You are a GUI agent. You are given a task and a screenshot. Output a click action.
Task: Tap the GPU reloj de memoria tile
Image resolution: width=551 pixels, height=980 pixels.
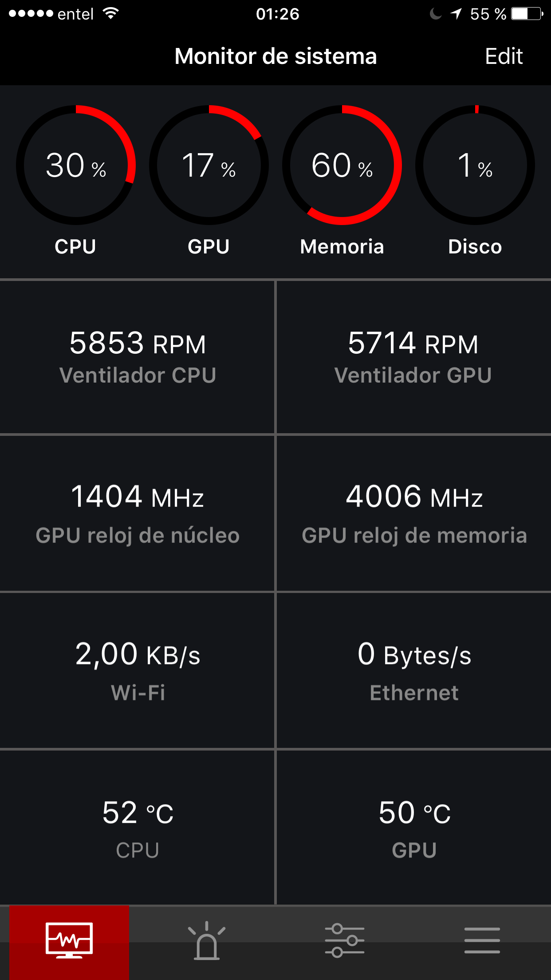coord(413,514)
